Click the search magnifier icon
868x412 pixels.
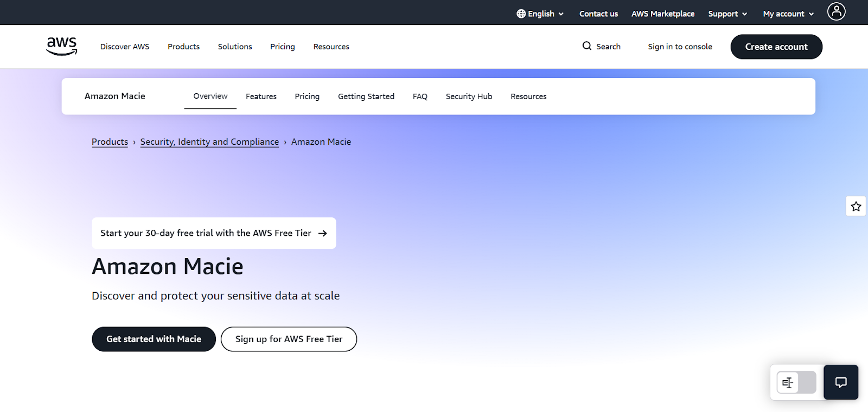coord(587,46)
